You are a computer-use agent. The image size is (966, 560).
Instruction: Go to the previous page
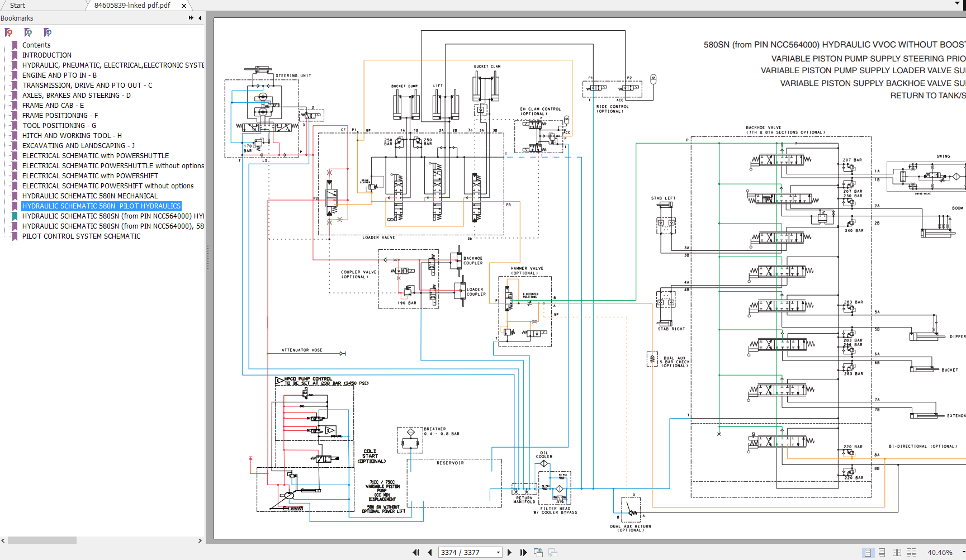(430, 552)
